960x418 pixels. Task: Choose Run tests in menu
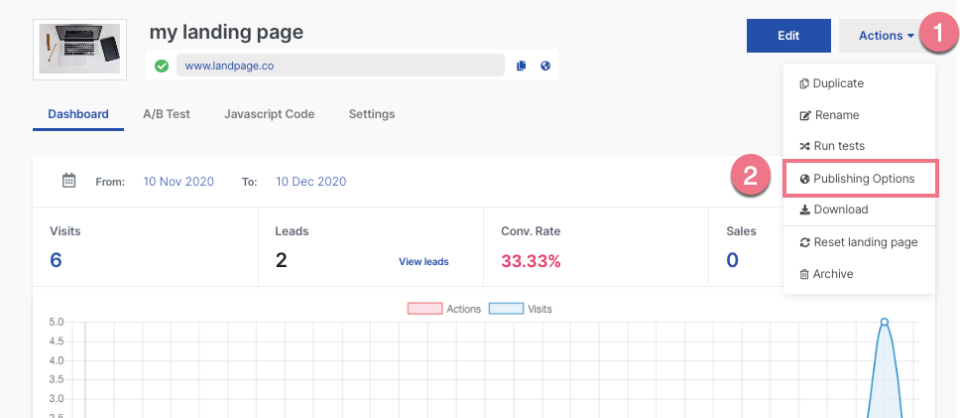[x=838, y=146]
